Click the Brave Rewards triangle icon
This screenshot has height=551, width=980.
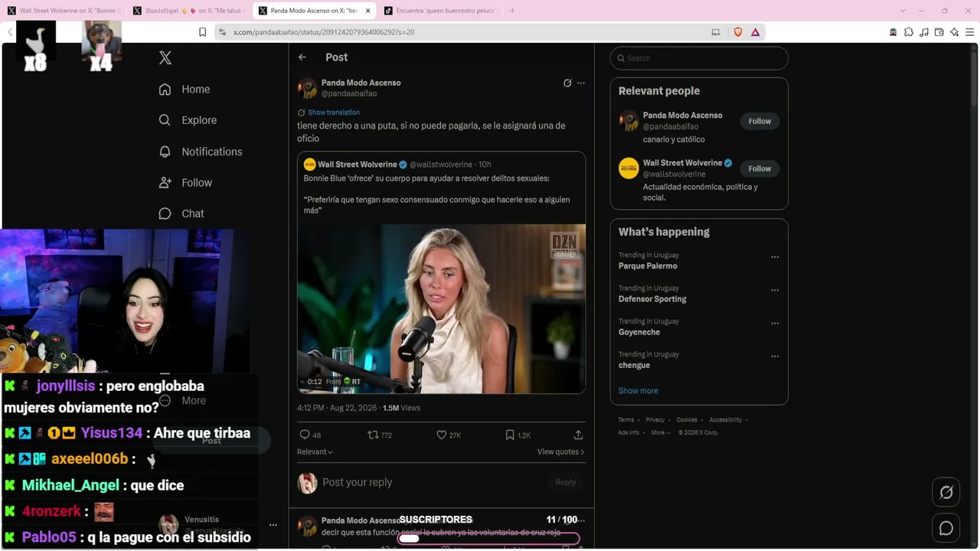click(x=755, y=32)
